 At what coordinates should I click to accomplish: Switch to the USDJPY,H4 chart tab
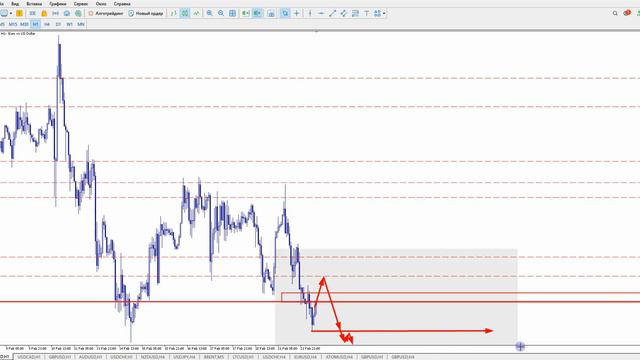[x=184, y=357]
